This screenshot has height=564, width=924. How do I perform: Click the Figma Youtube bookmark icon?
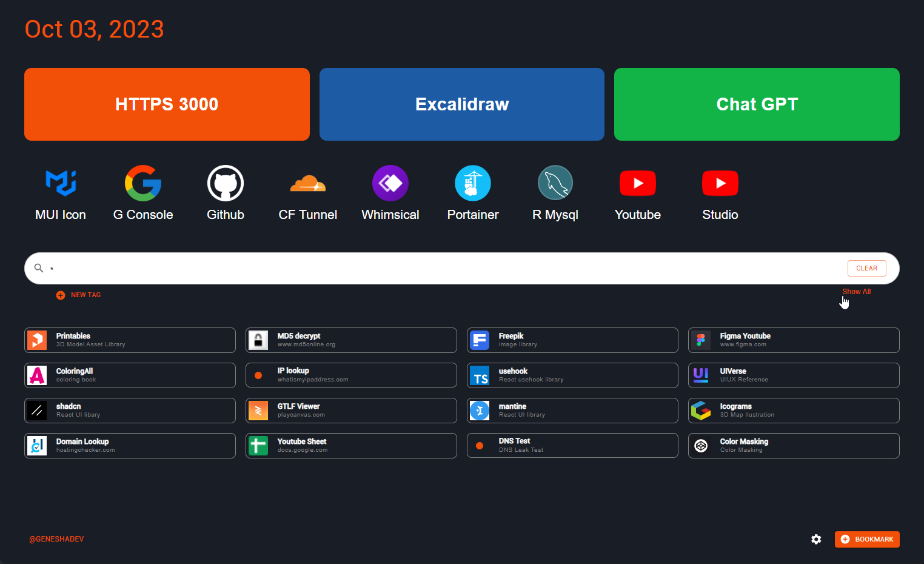point(701,340)
